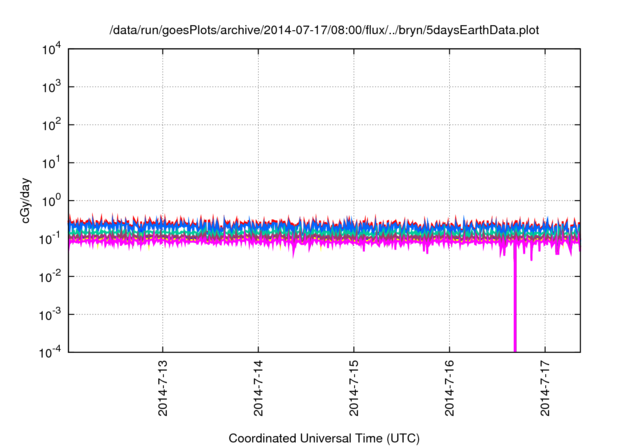Viewport: 640px width, 448px height.
Task: Select the 2014-7-14 date tick label
Action: point(258,388)
